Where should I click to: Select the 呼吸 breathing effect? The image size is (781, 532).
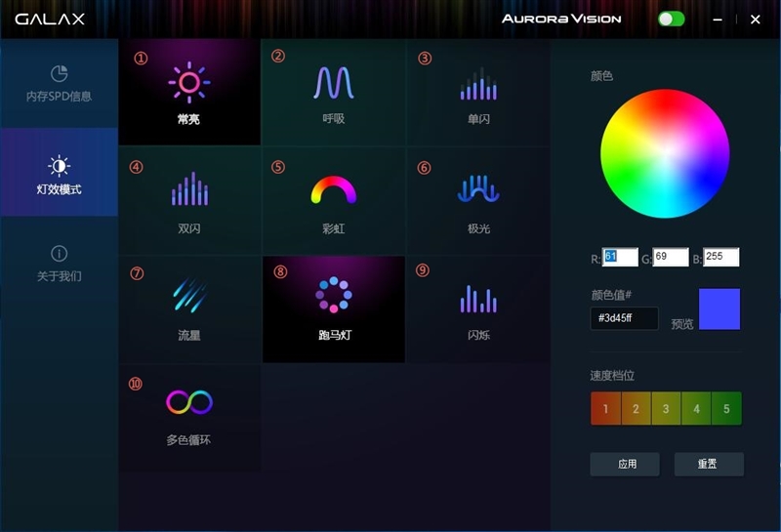click(333, 93)
